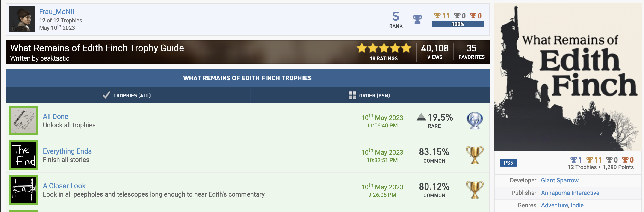Click the platinum trophy icon beside S Rank

(417, 19)
